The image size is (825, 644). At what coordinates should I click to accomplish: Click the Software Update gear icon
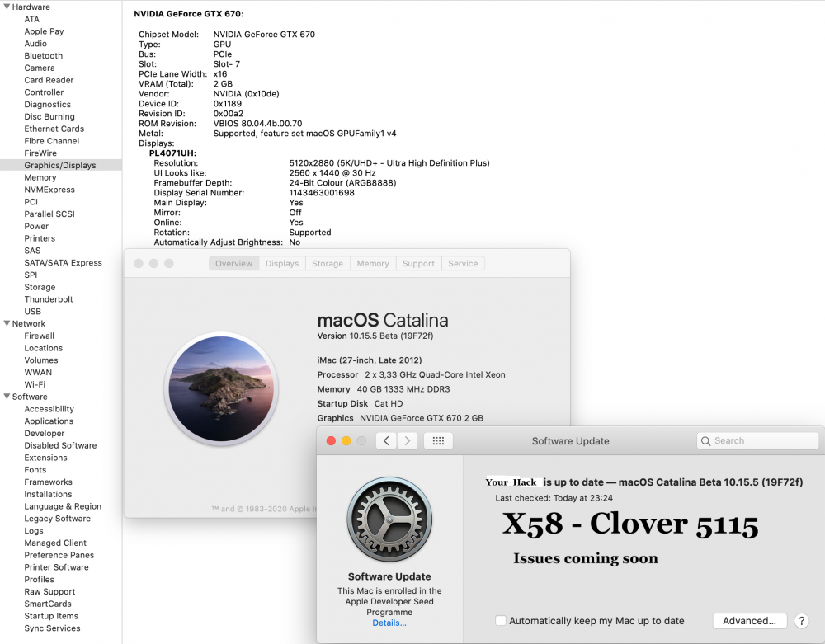click(389, 519)
